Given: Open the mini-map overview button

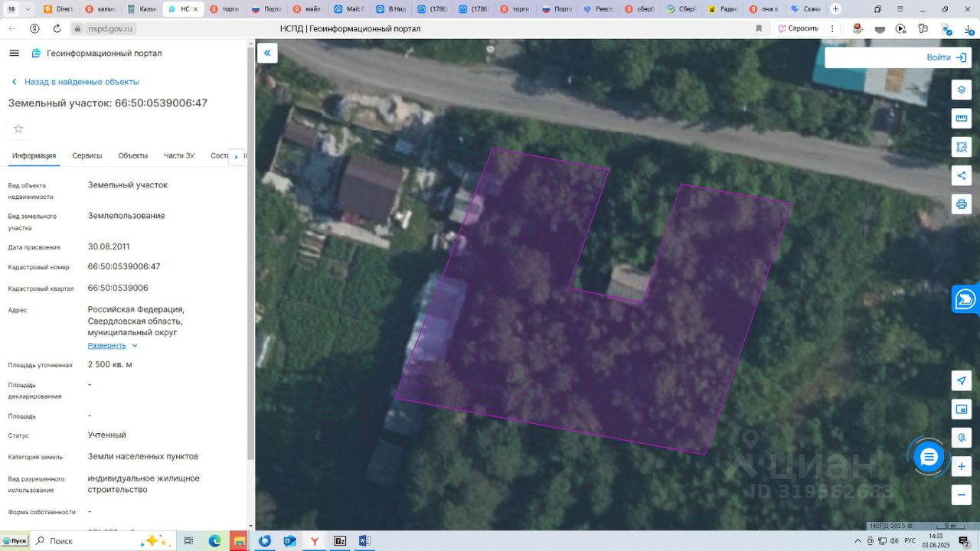Looking at the screenshot, I should [x=962, y=409].
